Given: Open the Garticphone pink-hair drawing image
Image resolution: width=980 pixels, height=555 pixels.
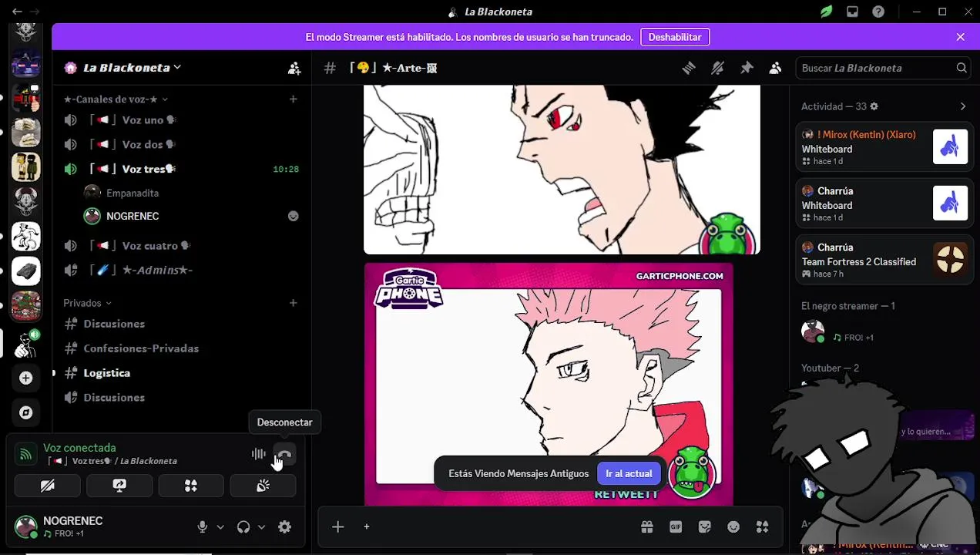Looking at the screenshot, I should point(549,385).
